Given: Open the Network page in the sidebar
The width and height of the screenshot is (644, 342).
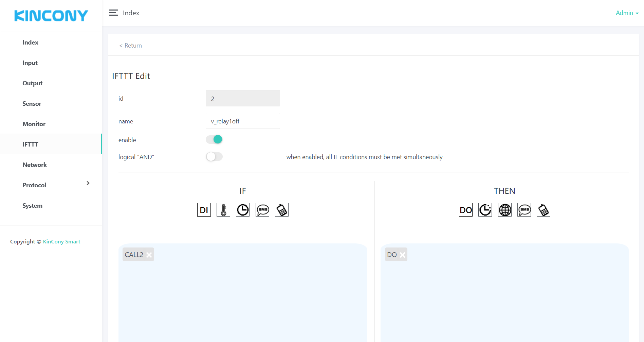Looking at the screenshot, I should pyautogui.click(x=35, y=165).
